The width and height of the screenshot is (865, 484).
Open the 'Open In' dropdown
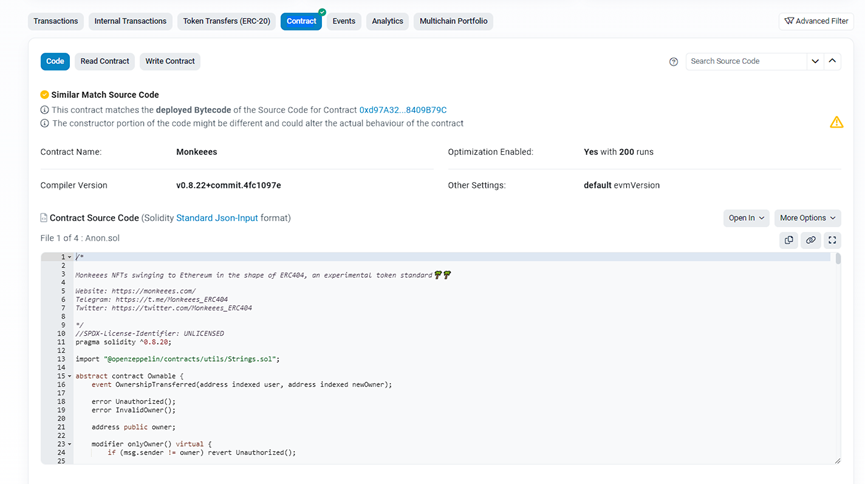746,218
